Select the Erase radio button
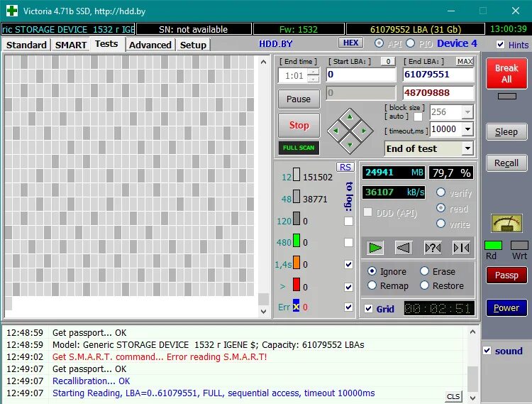This screenshot has height=404, width=532. [x=424, y=271]
